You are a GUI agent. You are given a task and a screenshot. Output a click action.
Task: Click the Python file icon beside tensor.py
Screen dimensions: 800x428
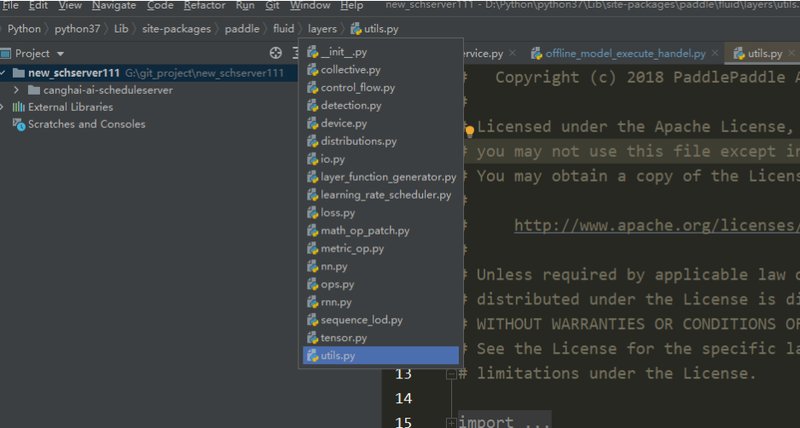313,338
